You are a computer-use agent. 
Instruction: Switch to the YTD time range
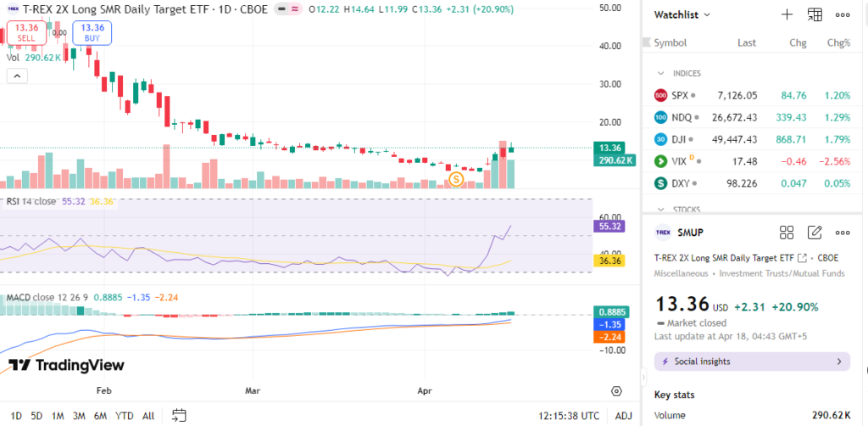click(124, 416)
